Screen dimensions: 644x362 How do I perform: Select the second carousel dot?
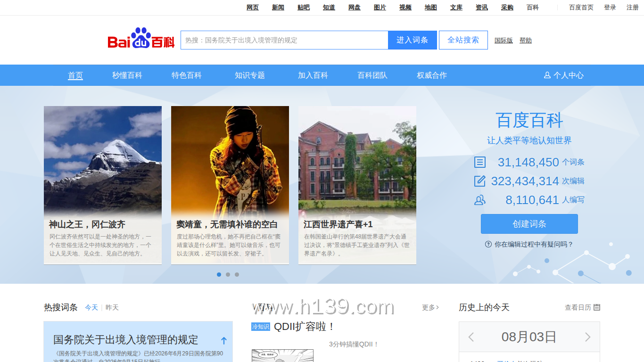228,274
